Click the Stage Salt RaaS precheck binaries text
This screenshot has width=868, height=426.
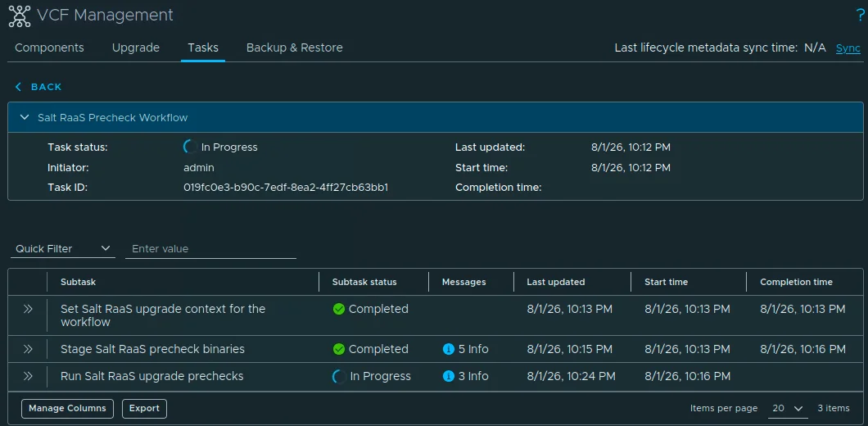point(153,349)
